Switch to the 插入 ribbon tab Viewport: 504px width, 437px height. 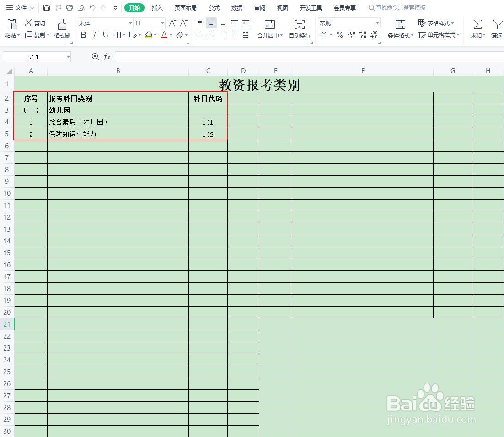157,8
